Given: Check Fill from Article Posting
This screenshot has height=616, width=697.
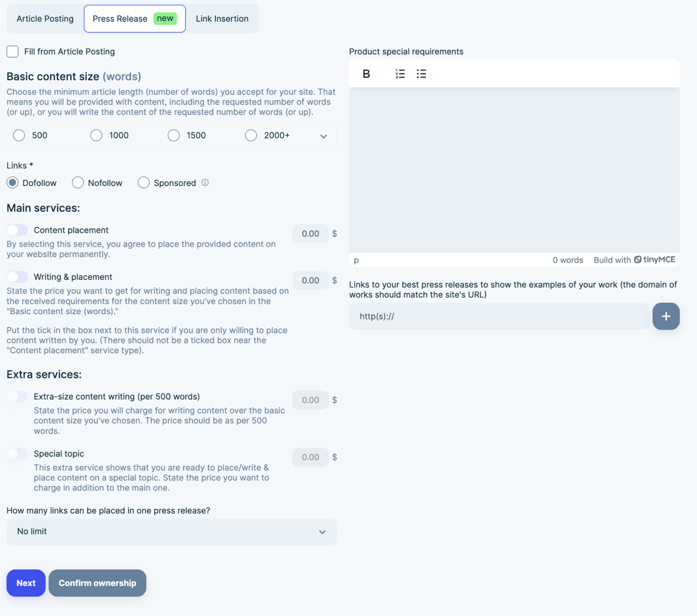Looking at the screenshot, I should pyautogui.click(x=13, y=52).
